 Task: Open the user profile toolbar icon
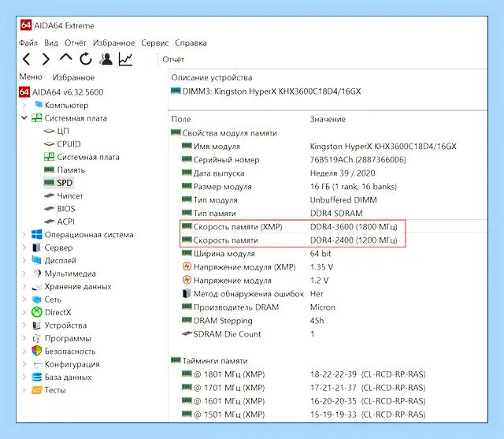(x=106, y=59)
